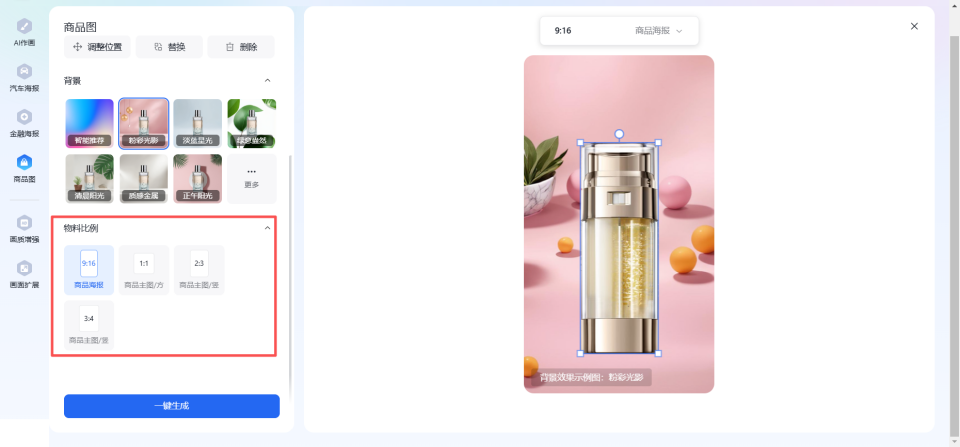Open 更多 backgrounds tile

252,179
